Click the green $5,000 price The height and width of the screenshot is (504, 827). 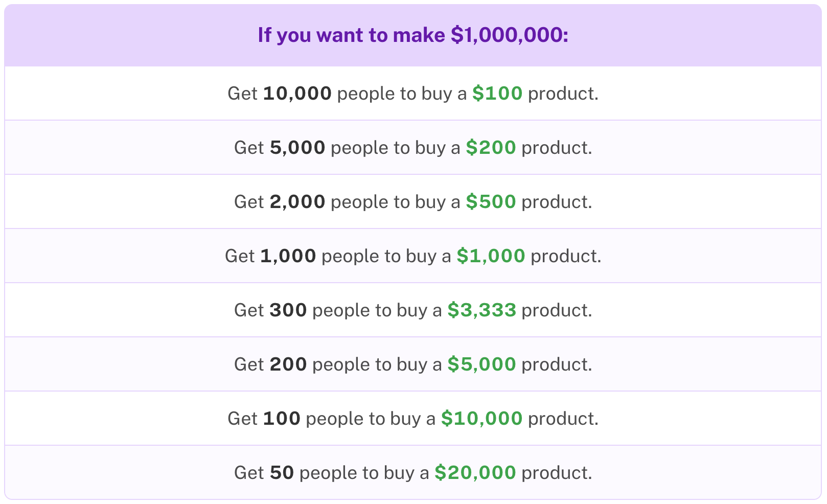[x=482, y=364]
